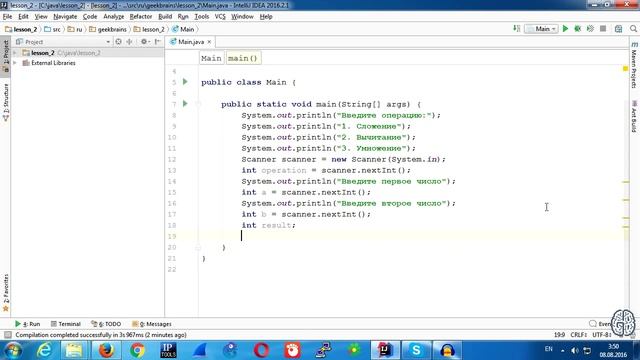Click run gutter icon beside main method
Viewport: 640px width, 360px height.
185,104
